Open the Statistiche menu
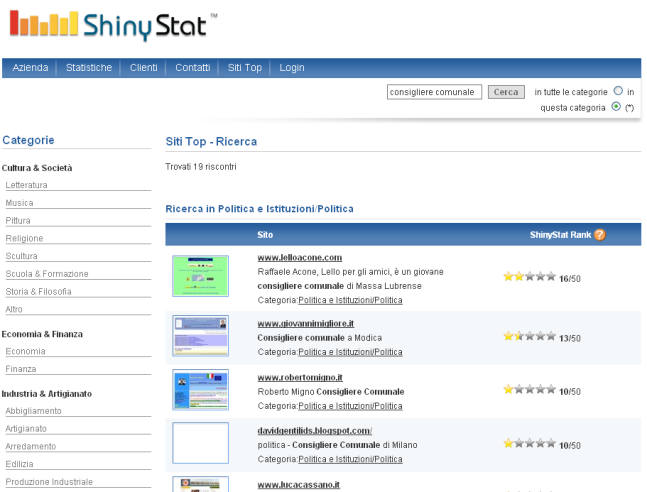This screenshot has height=492, width=647. [89, 68]
